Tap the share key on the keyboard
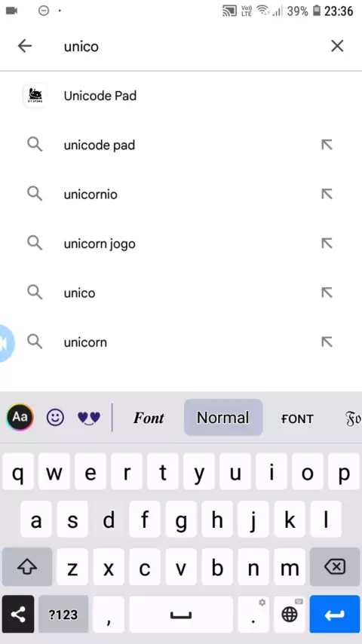 point(18,615)
